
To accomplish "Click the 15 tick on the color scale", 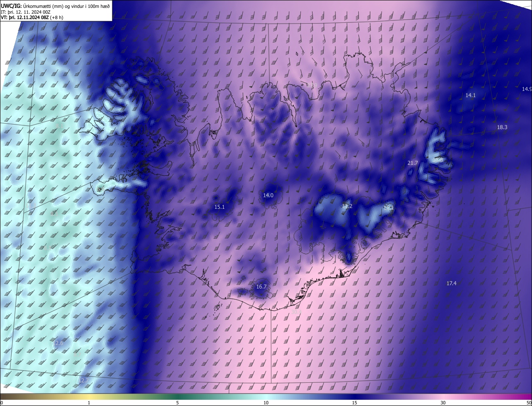I will (x=355, y=403).
